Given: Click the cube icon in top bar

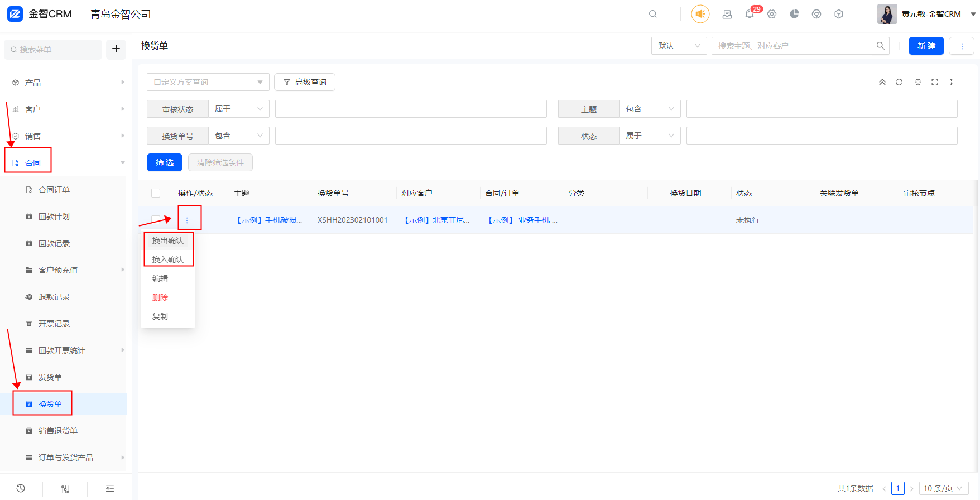Looking at the screenshot, I should [839, 14].
